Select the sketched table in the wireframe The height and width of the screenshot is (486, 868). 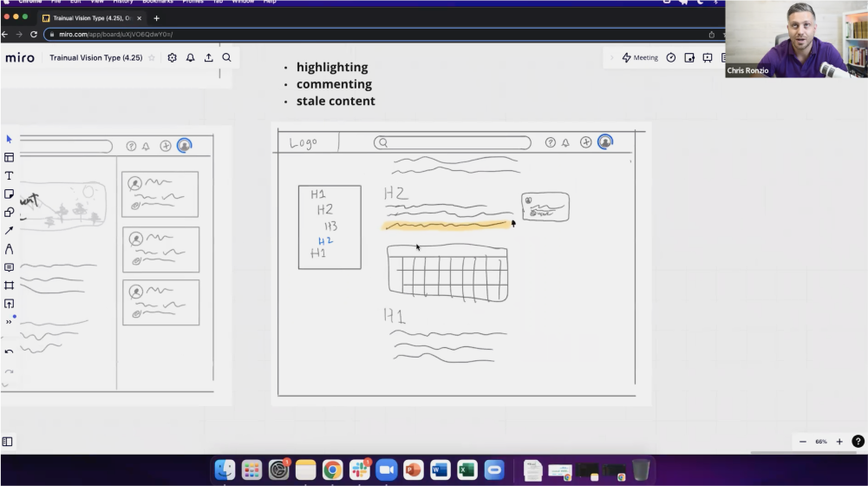pyautogui.click(x=447, y=273)
